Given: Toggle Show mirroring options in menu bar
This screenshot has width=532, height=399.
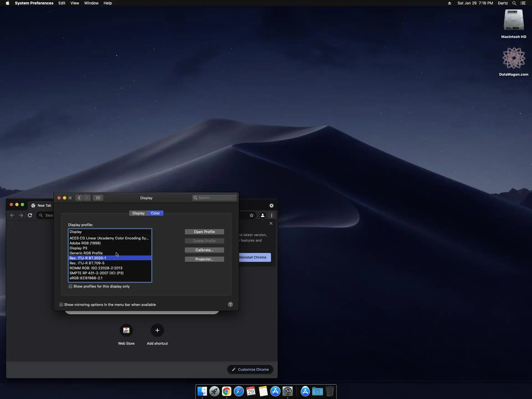Looking at the screenshot, I should pos(61,305).
